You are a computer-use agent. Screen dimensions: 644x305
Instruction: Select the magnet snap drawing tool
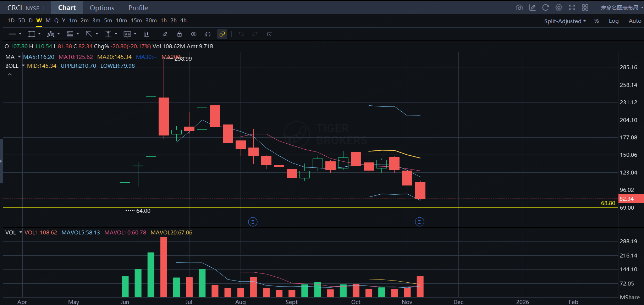208,34
